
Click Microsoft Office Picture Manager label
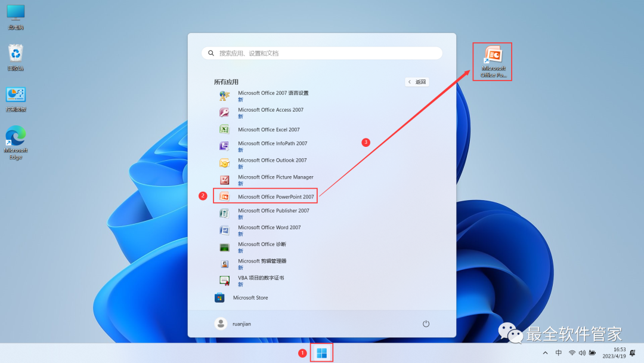(x=275, y=177)
